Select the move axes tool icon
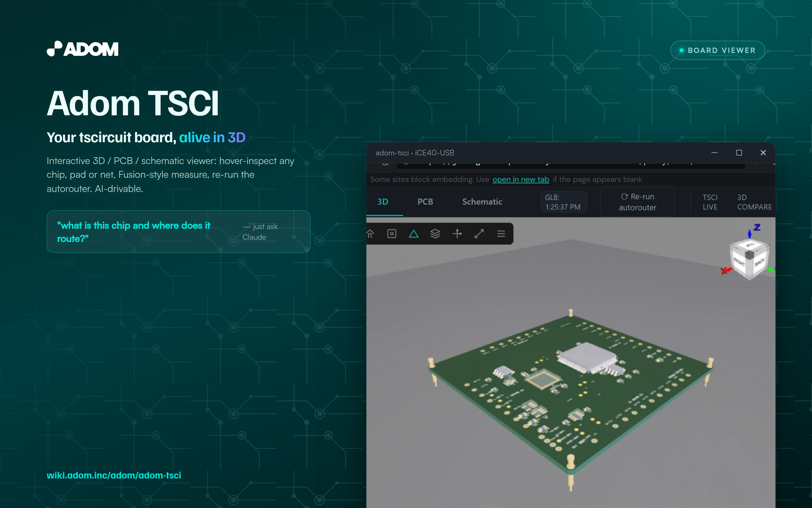 click(457, 234)
